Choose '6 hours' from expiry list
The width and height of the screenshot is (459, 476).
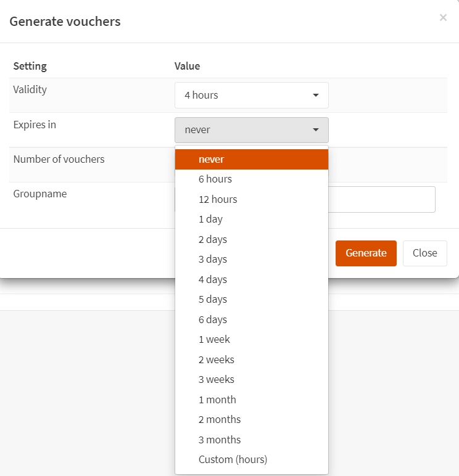tap(251, 179)
